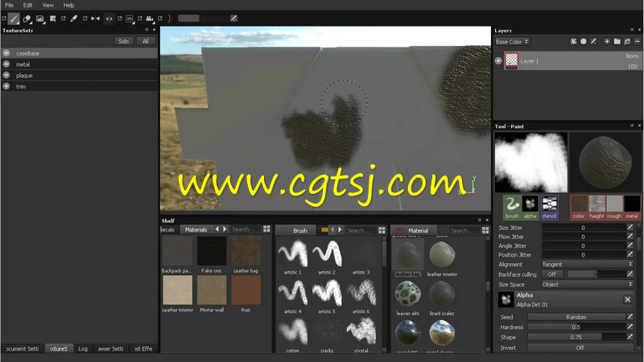Toggle the height channel for painting
This screenshot has width=644, height=362.
(x=597, y=208)
